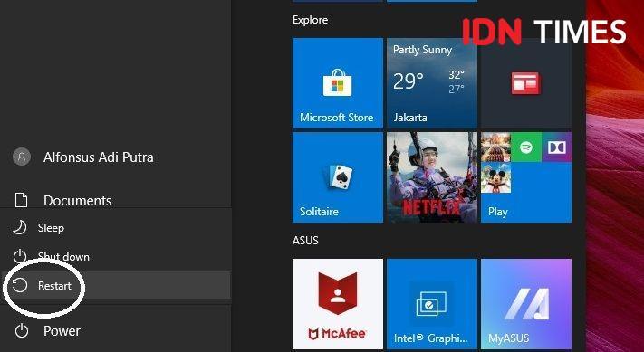
Task: Launch the Microsoft Store tile
Action: tap(338, 83)
